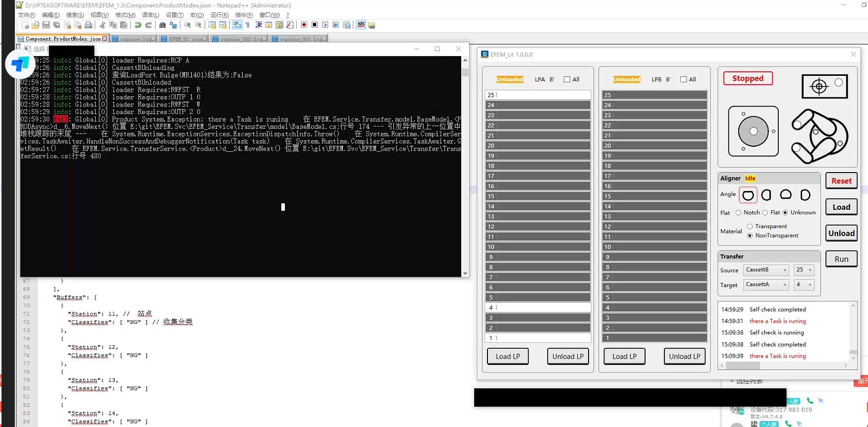Click the Replace toolbar icon
Screen dimensions: 868x427
(173, 25)
